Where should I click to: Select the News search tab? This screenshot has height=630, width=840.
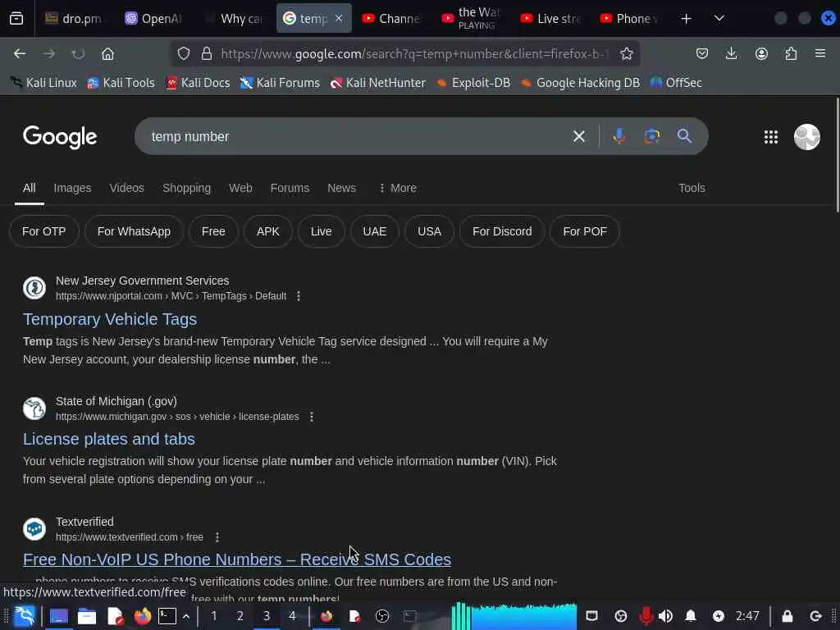coord(341,188)
